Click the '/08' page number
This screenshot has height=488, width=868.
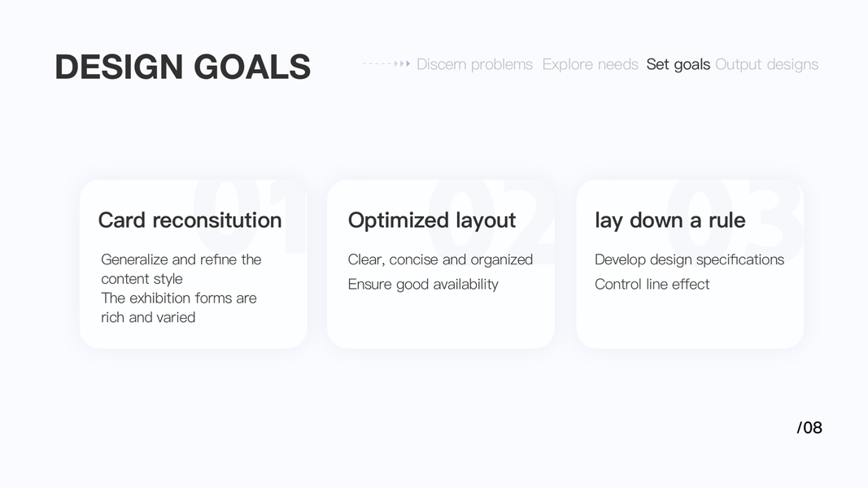click(809, 428)
